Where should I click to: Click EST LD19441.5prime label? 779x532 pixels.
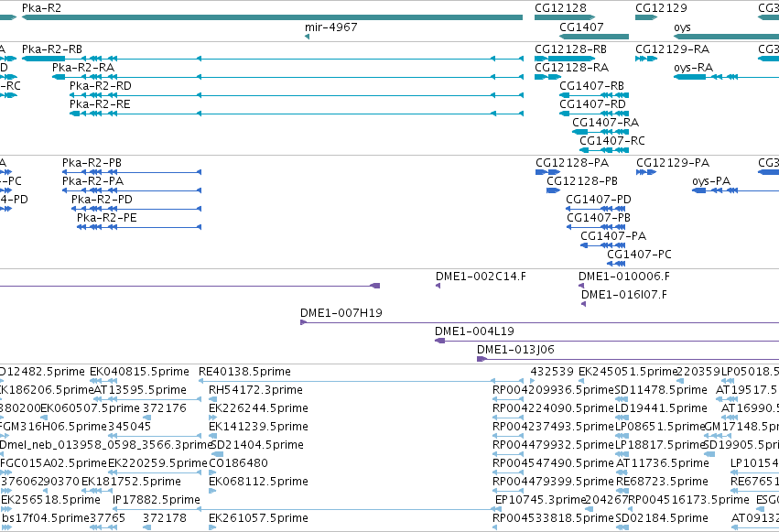coord(661,408)
